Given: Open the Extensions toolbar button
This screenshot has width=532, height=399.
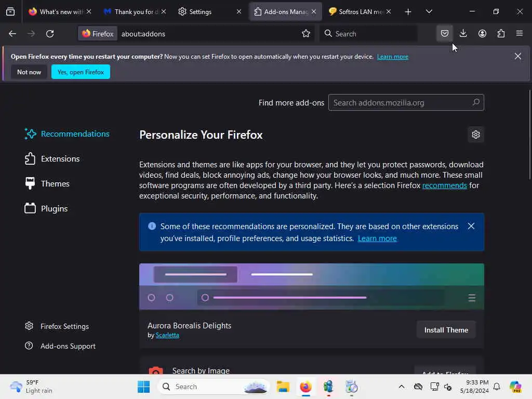Looking at the screenshot, I should (x=501, y=34).
